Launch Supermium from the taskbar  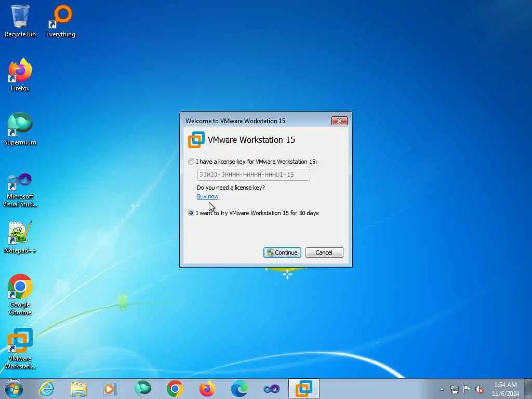(143, 389)
